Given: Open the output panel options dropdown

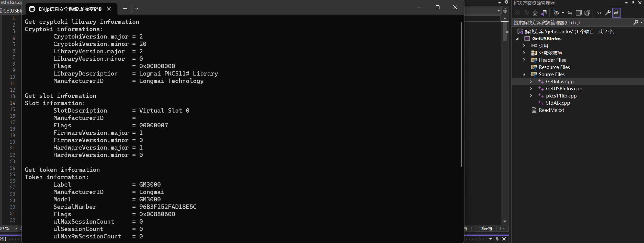Looking at the screenshot, I should point(491,239).
